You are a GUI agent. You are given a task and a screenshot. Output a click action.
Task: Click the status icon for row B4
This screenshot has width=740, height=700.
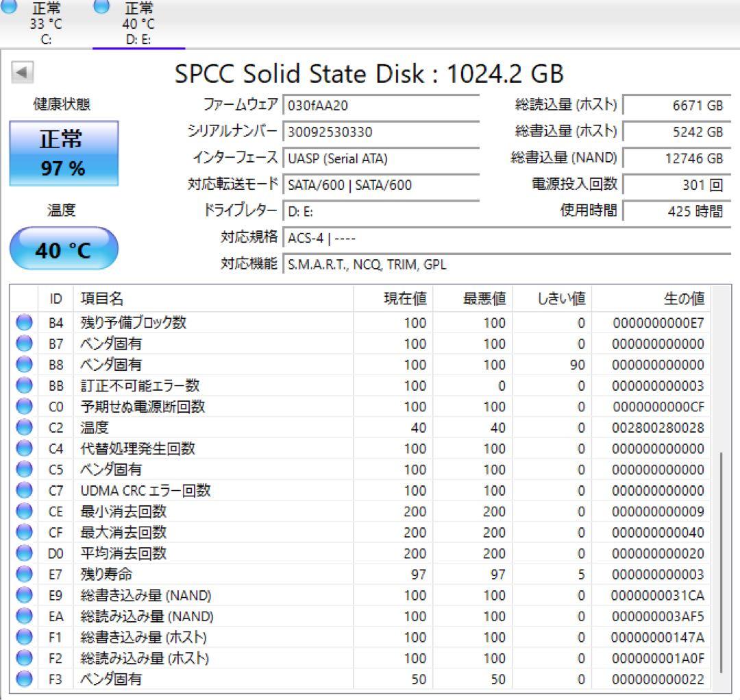24,323
